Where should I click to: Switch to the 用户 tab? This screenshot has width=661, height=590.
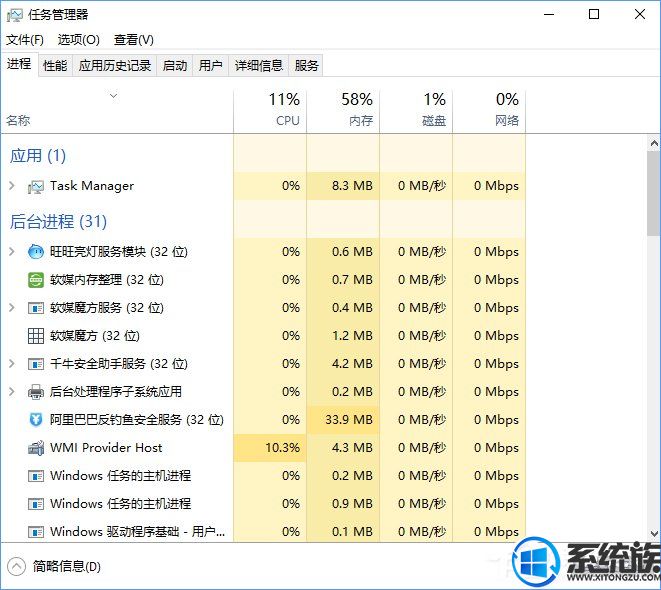210,65
